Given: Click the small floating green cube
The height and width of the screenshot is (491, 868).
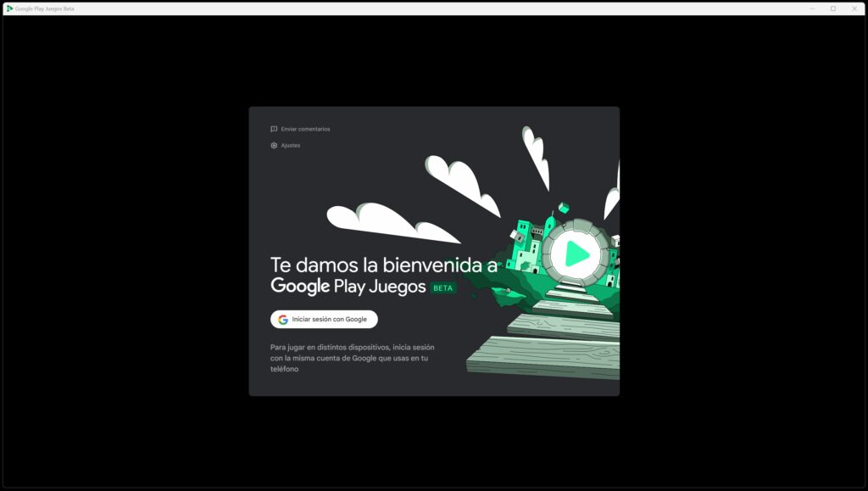Looking at the screenshot, I should click(x=562, y=208).
